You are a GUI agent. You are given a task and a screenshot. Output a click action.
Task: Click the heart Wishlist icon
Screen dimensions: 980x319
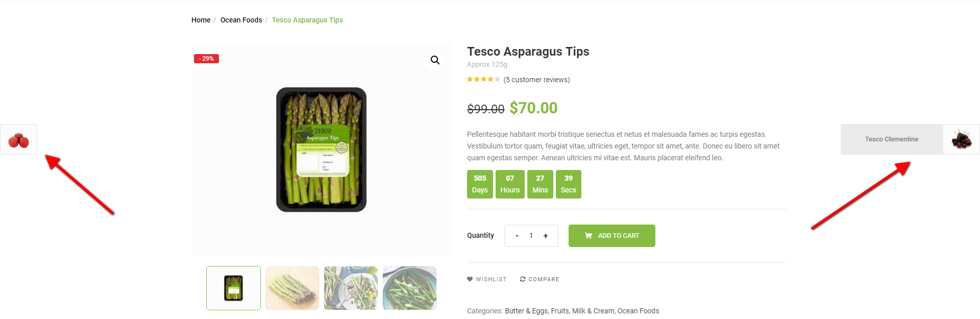point(470,279)
